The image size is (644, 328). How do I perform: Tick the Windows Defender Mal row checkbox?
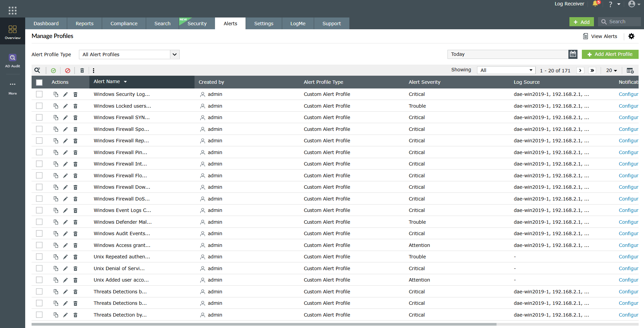pos(39,222)
